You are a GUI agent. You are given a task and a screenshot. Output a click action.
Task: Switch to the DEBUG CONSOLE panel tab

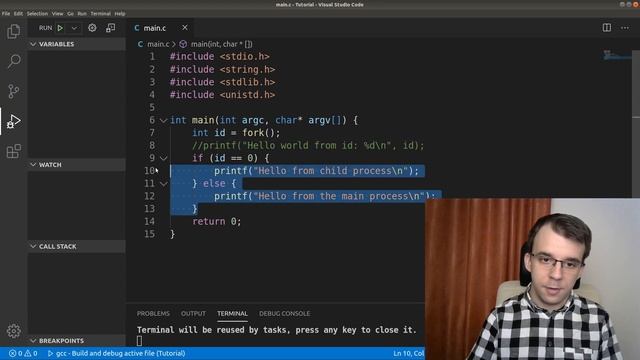284,313
